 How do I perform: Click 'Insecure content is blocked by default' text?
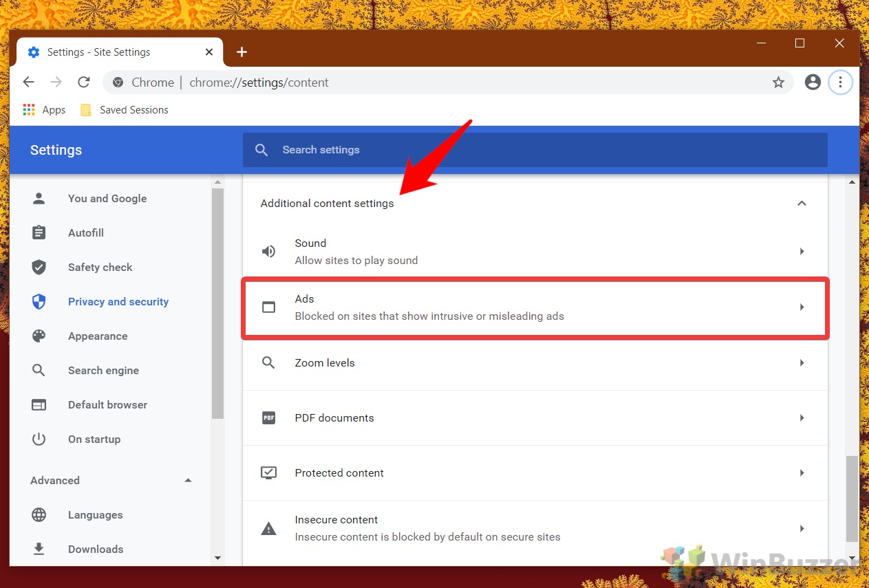[x=428, y=537]
